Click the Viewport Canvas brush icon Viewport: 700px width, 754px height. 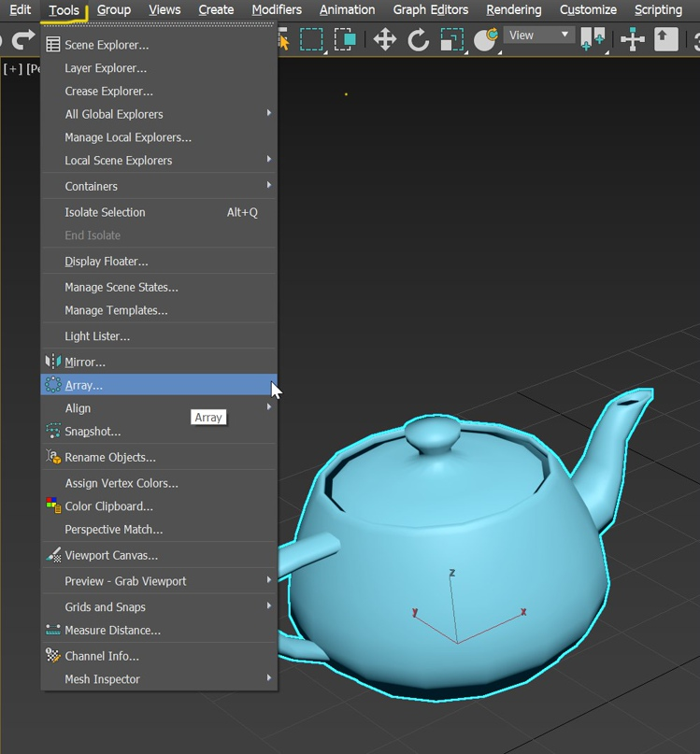pos(53,555)
